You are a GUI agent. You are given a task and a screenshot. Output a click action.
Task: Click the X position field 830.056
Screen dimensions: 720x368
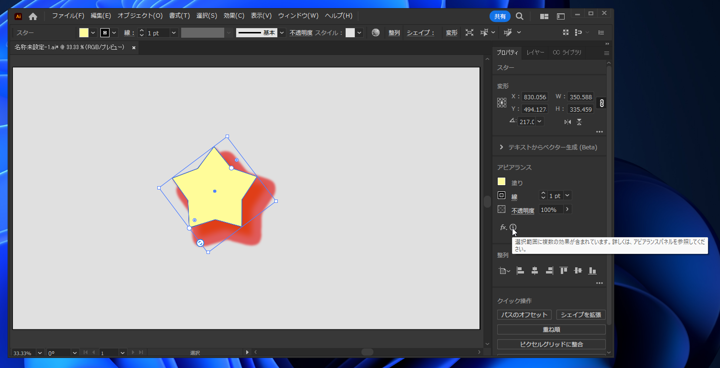coord(535,97)
